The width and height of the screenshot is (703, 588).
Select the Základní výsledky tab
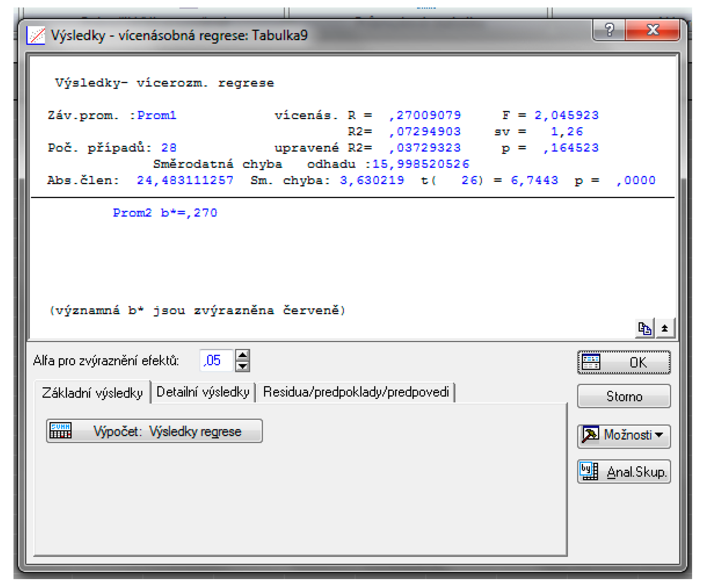tap(92, 393)
